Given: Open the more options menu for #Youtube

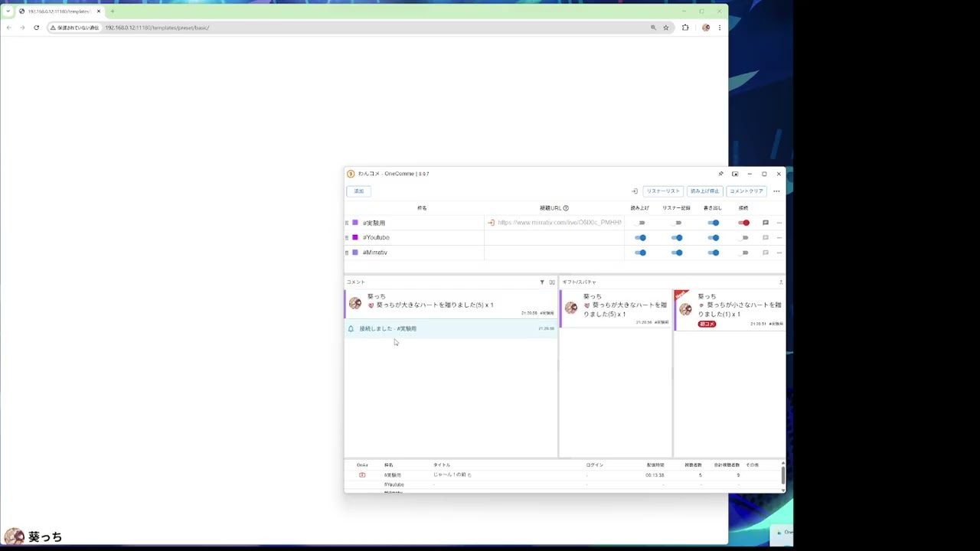Looking at the screenshot, I should coord(779,237).
